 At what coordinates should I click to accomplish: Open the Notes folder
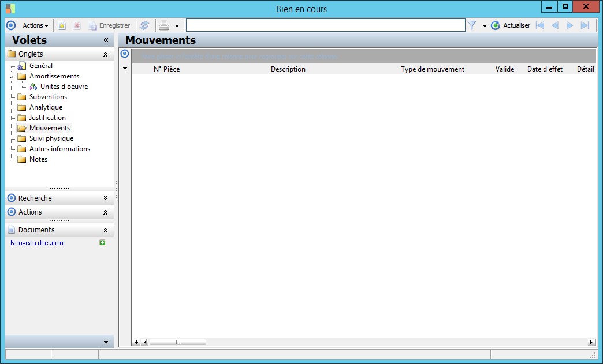(39, 159)
